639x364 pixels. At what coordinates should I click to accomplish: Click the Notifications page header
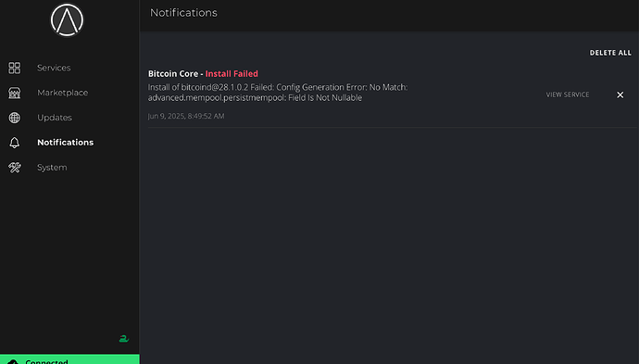click(x=183, y=13)
